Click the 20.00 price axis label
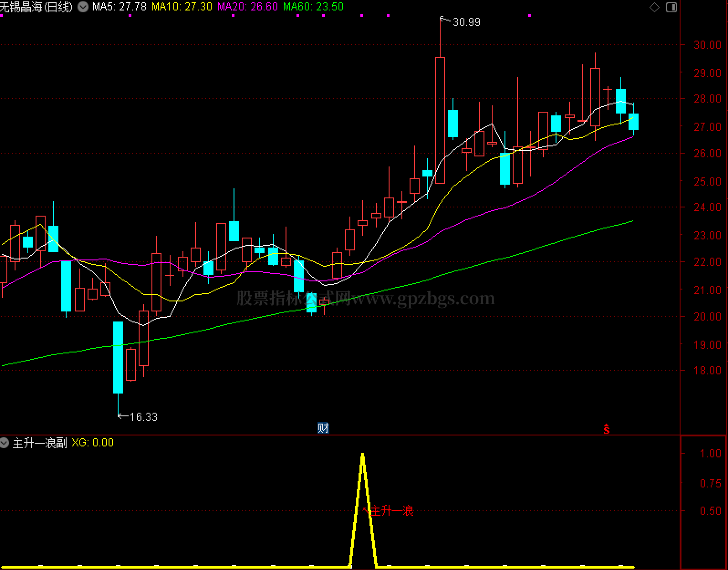The height and width of the screenshot is (570, 728). pyautogui.click(x=707, y=316)
